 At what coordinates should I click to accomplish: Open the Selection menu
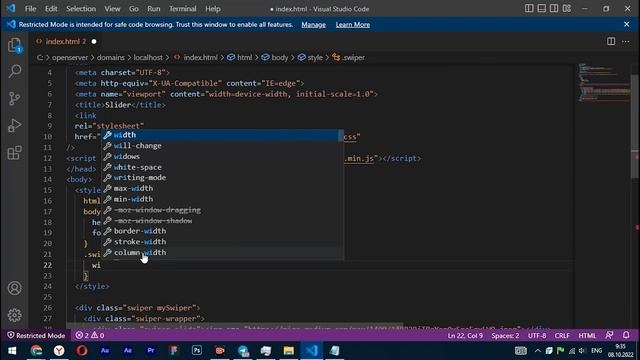(x=81, y=9)
